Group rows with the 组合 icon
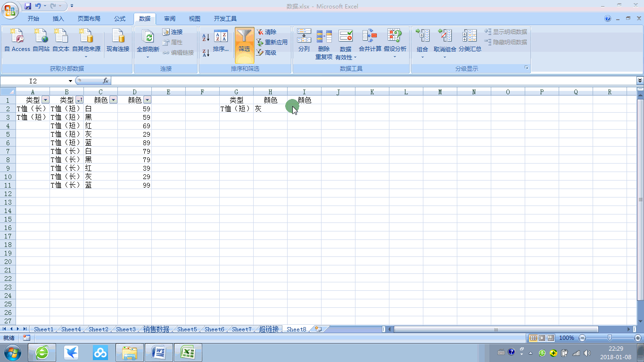 (x=422, y=36)
